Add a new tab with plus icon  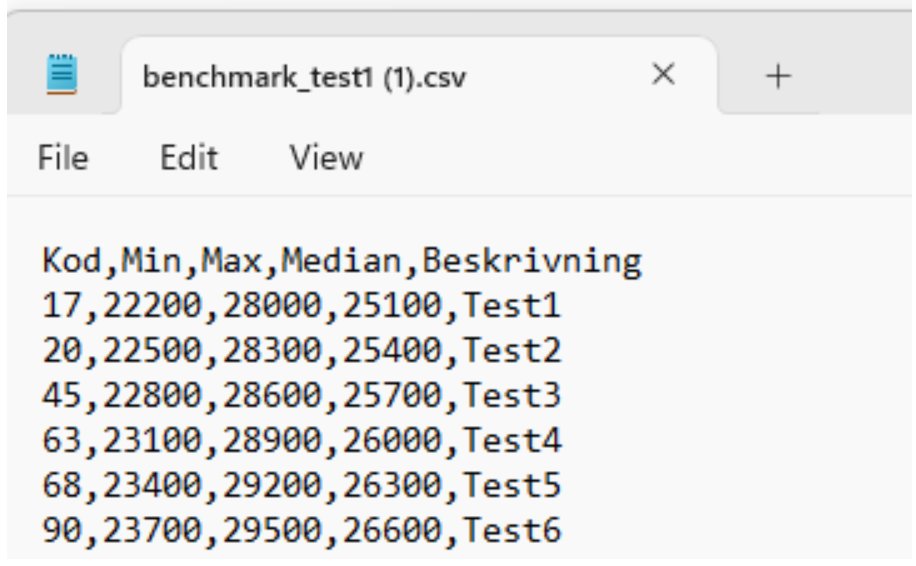point(778,77)
